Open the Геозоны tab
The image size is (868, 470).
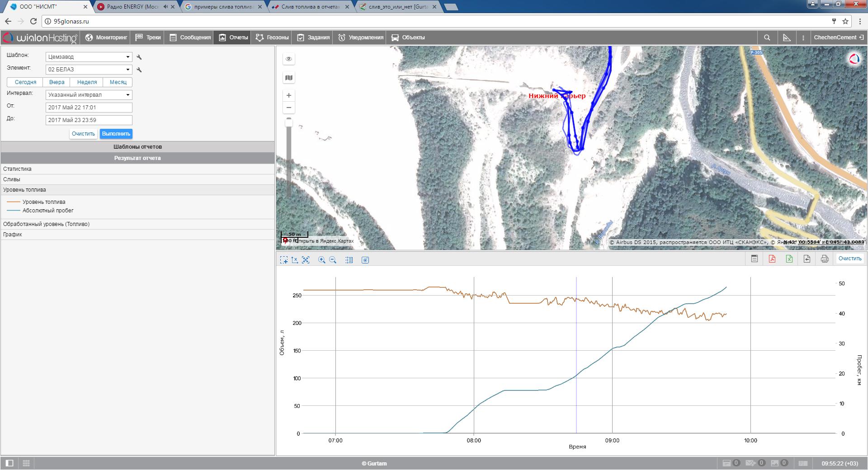pos(272,38)
